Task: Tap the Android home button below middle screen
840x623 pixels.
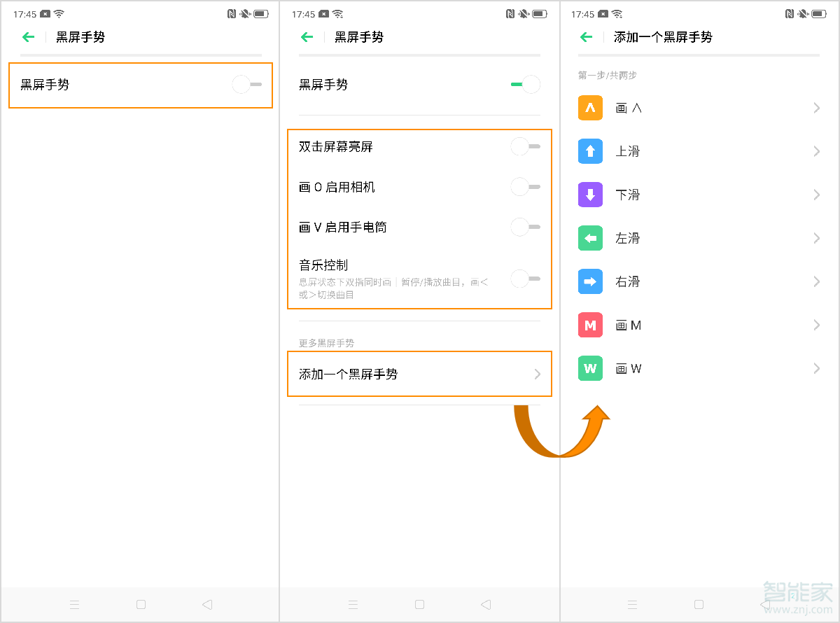Action: (x=419, y=604)
